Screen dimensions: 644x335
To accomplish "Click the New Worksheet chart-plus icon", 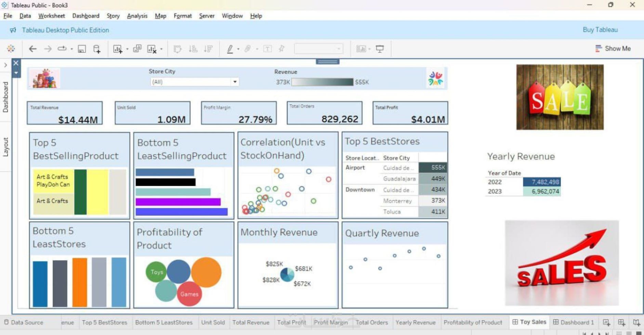I will coord(118,49).
